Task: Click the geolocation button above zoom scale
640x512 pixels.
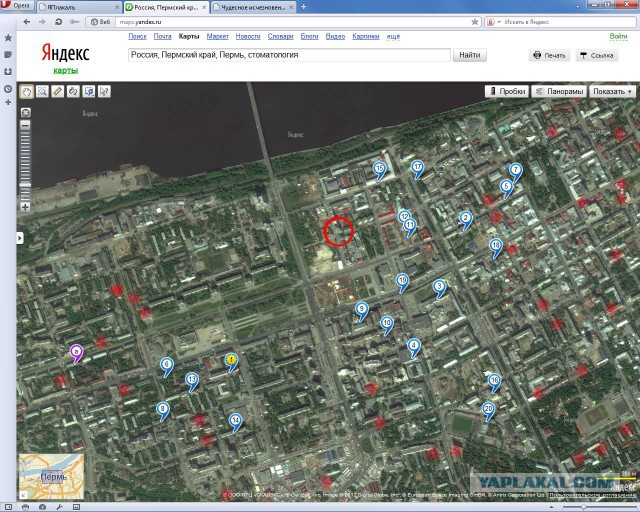Action: (25, 112)
